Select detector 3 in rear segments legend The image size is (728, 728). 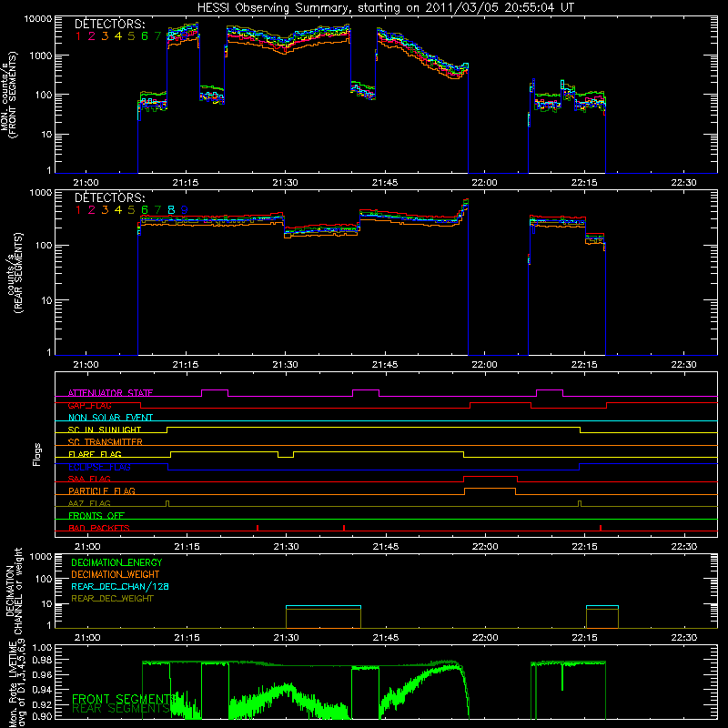point(105,210)
